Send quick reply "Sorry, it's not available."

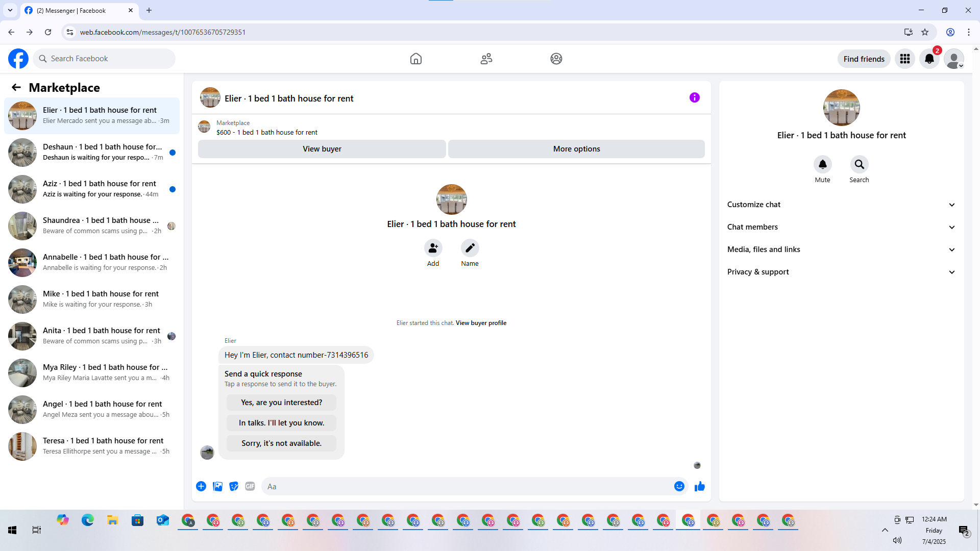click(x=281, y=443)
